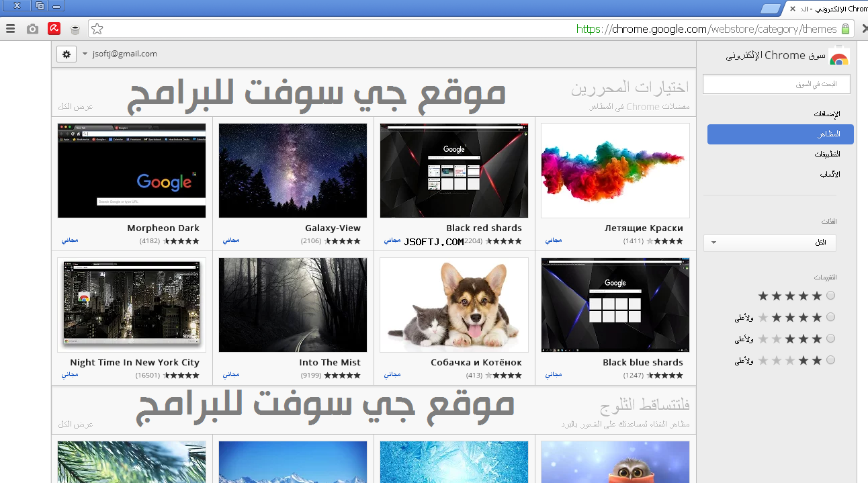Restore down the browser window
Viewport: 868px width, 483px height.
[x=40, y=6]
